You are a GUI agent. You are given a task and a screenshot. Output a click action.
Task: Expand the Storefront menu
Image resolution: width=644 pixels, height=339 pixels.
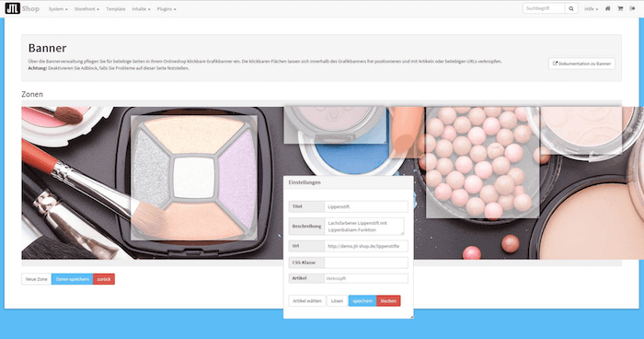[x=86, y=8]
